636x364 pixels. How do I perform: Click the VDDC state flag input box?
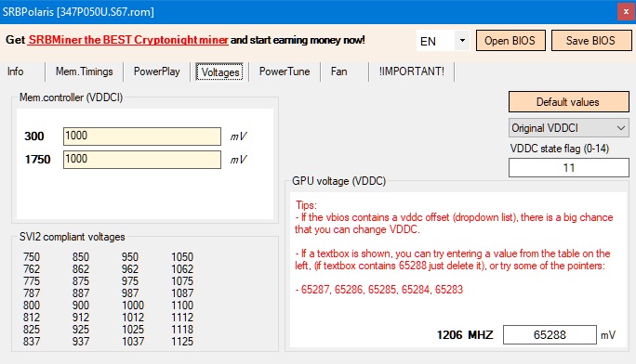click(569, 168)
